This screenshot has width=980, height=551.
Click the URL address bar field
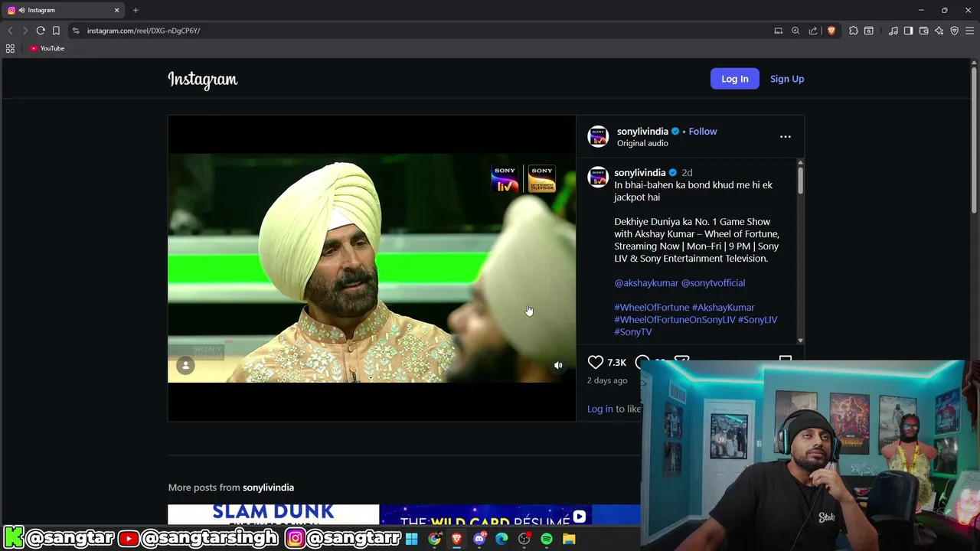tap(421, 31)
